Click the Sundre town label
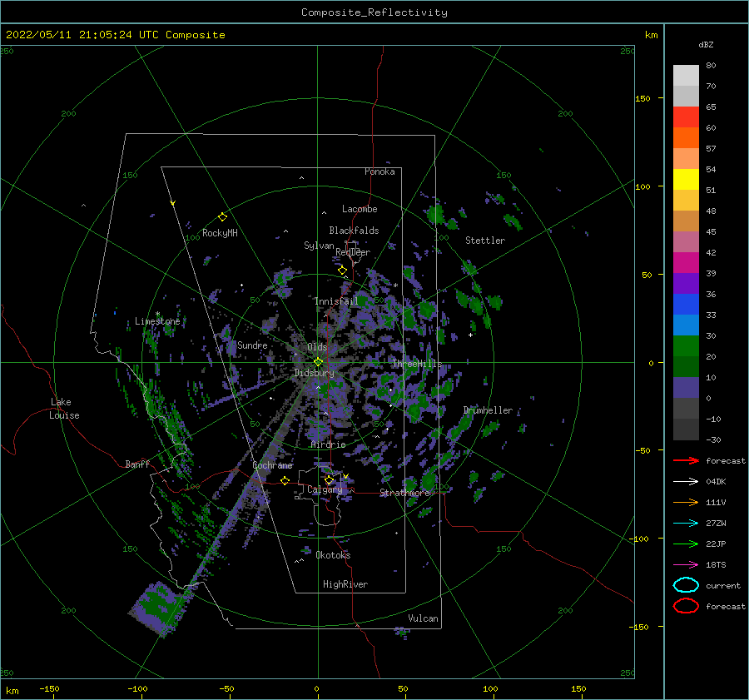 (x=253, y=345)
